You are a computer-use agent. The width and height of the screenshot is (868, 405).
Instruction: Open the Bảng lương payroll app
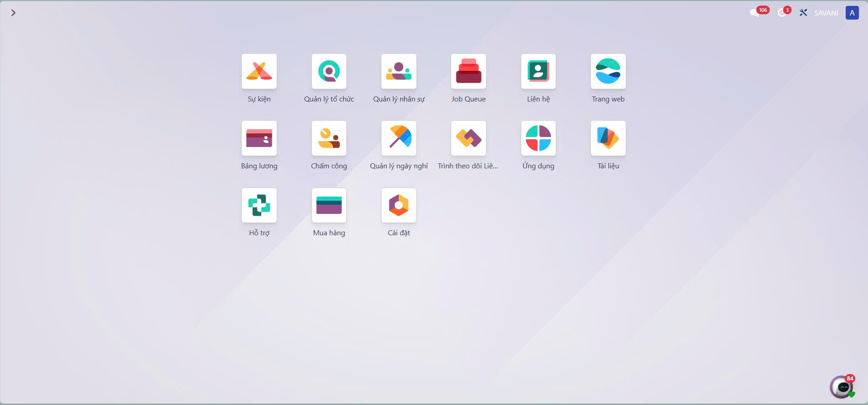pos(259,138)
